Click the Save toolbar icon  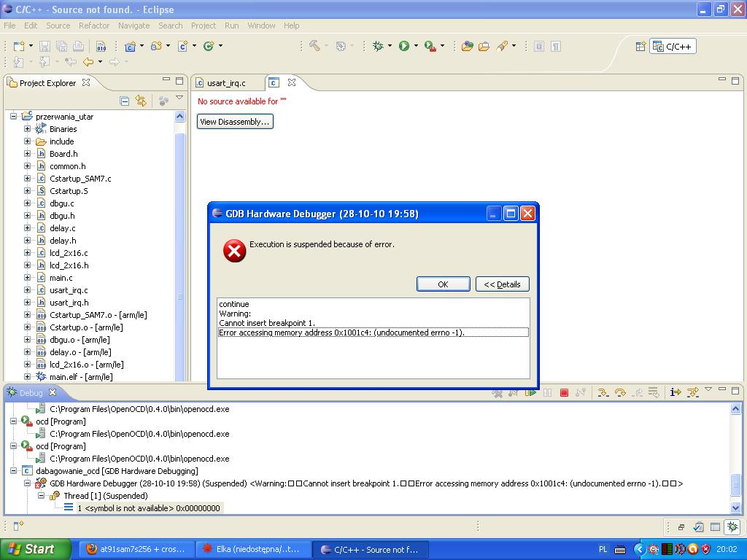[x=44, y=46]
